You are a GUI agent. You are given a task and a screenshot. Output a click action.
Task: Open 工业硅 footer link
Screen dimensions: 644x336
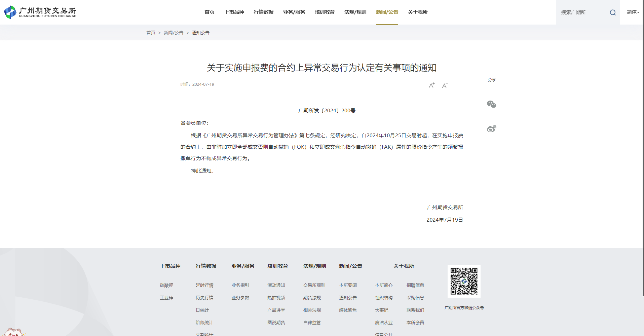tap(166, 298)
